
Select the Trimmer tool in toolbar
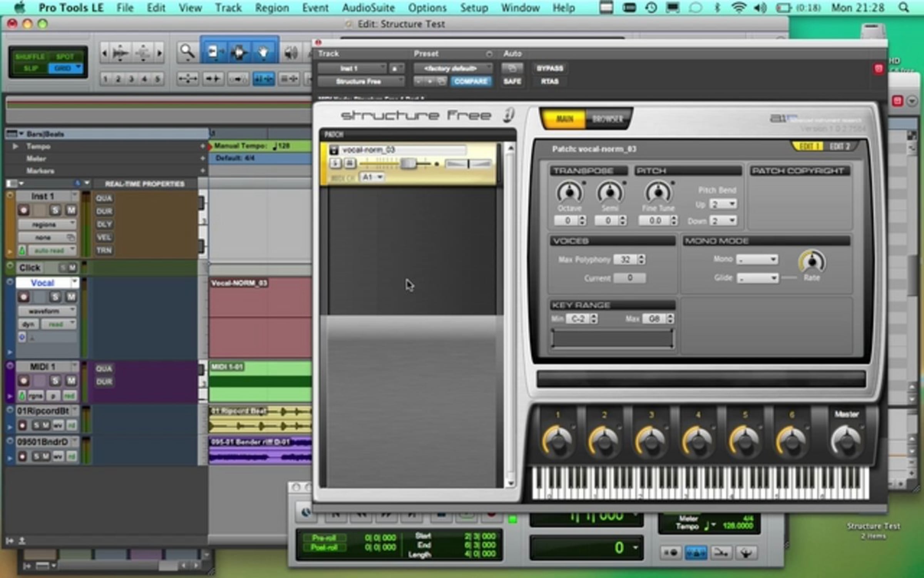pyautogui.click(x=213, y=52)
